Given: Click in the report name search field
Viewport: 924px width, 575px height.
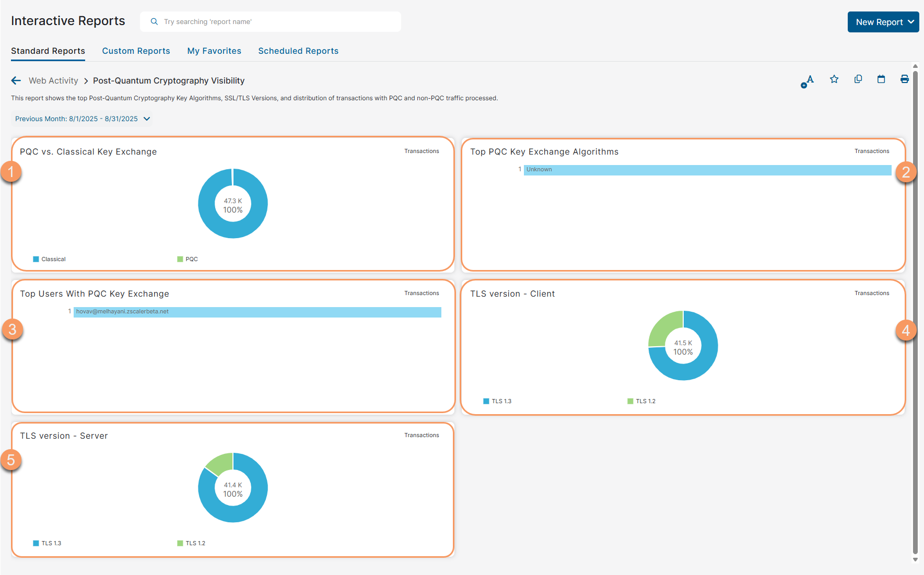Looking at the screenshot, I should click(x=271, y=22).
